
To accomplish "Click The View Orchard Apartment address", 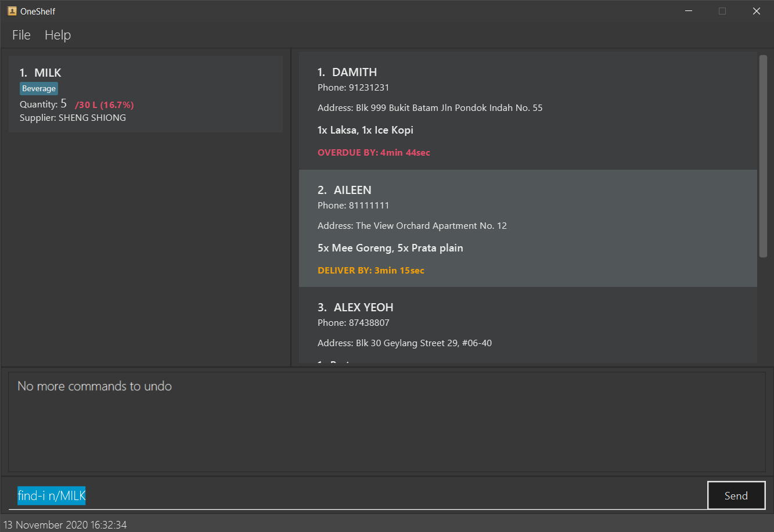I will (412, 226).
